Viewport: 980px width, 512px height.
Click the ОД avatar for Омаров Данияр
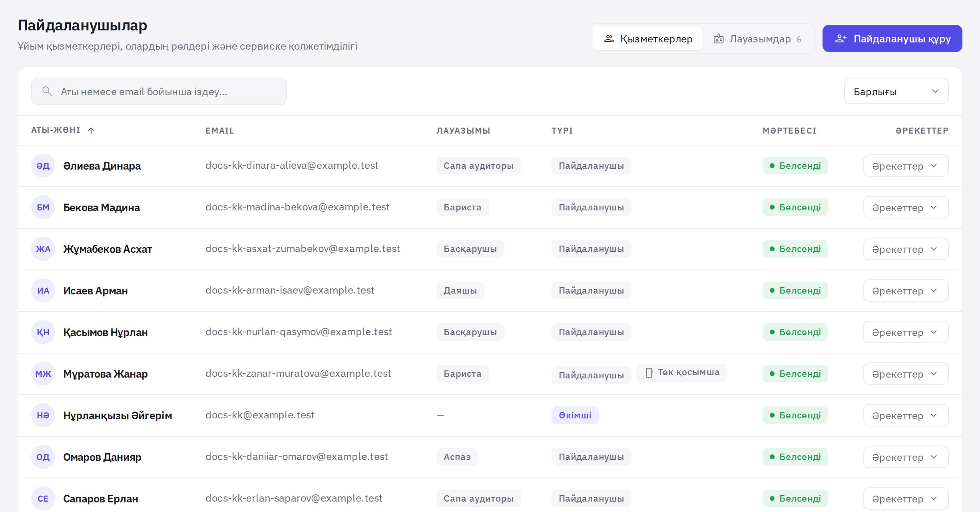pos(43,457)
